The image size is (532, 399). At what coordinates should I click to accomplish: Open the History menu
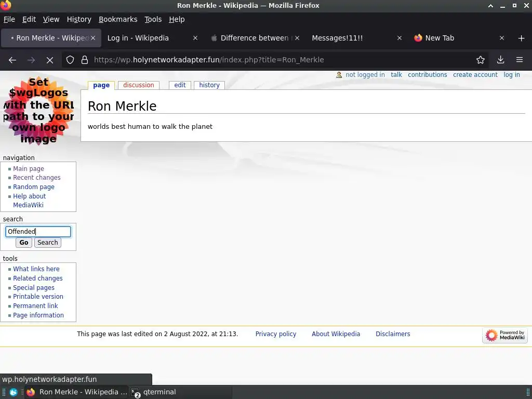(x=79, y=19)
